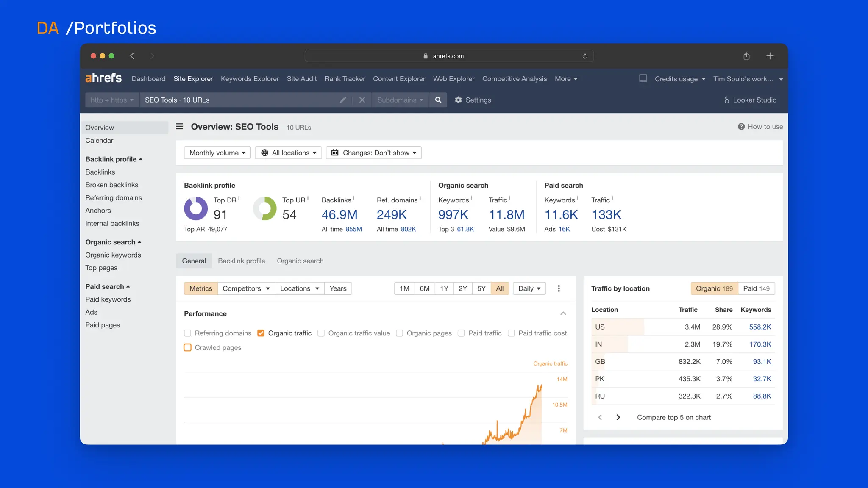This screenshot has width=868, height=488.
Task: Collapse the Performance section
Action: [x=563, y=313]
